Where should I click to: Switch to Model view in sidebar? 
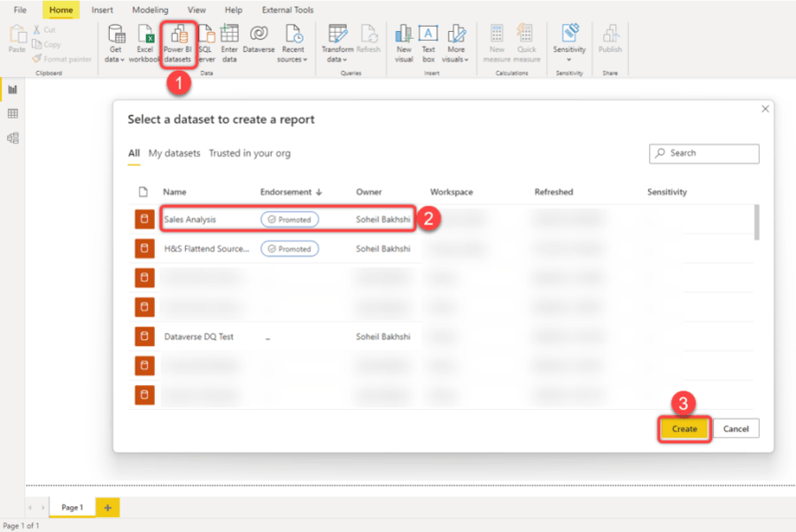(12, 138)
